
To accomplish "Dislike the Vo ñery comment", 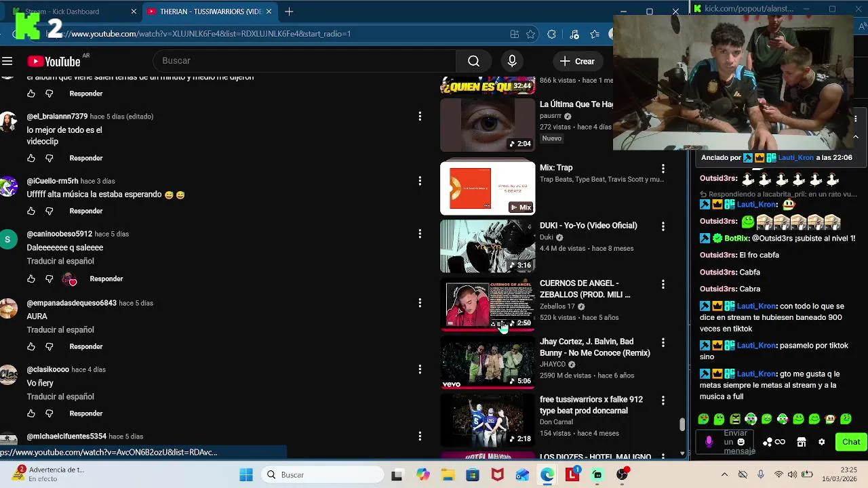I will click(49, 413).
